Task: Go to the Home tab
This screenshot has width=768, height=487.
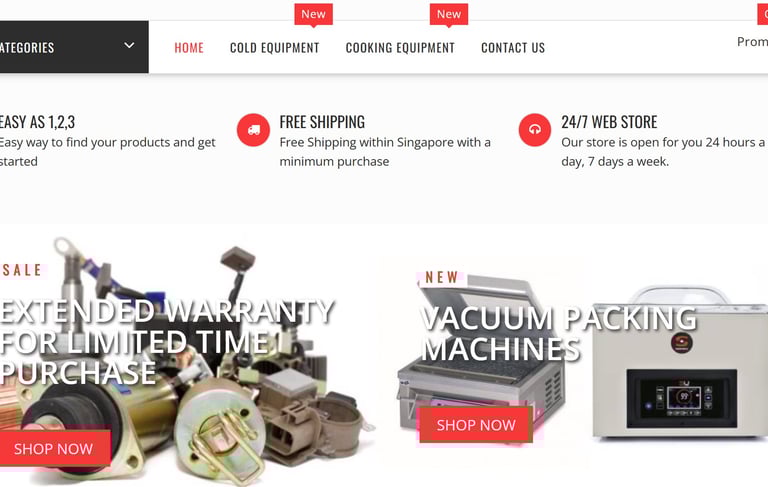Action: point(189,48)
